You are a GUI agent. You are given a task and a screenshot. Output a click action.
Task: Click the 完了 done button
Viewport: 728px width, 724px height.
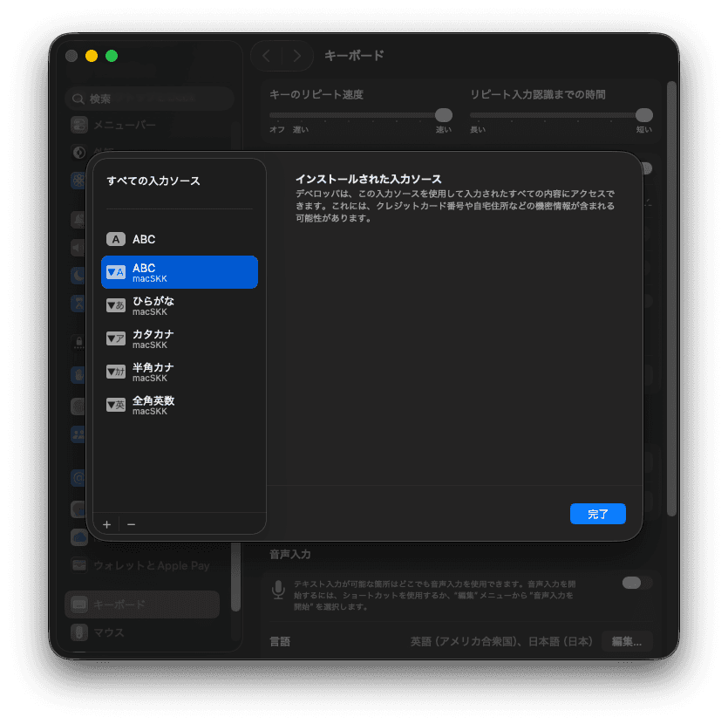click(x=597, y=514)
